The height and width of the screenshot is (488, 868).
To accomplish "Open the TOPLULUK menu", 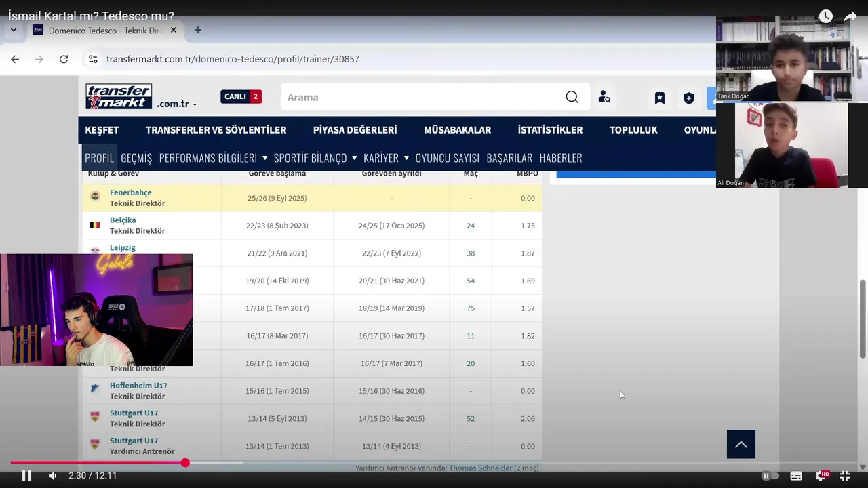I will click(x=633, y=129).
